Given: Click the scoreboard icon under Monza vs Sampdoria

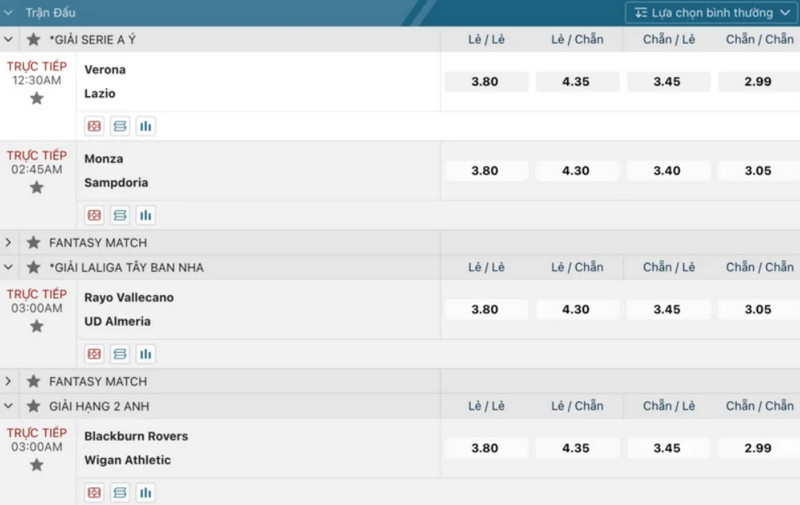Looking at the screenshot, I should pyautogui.click(x=120, y=216).
